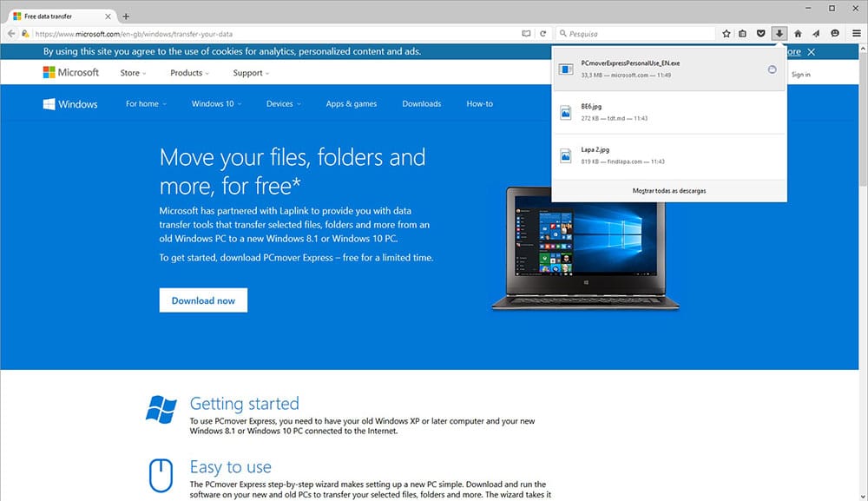
Task: Select the How-to navigation item
Action: point(479,104)
